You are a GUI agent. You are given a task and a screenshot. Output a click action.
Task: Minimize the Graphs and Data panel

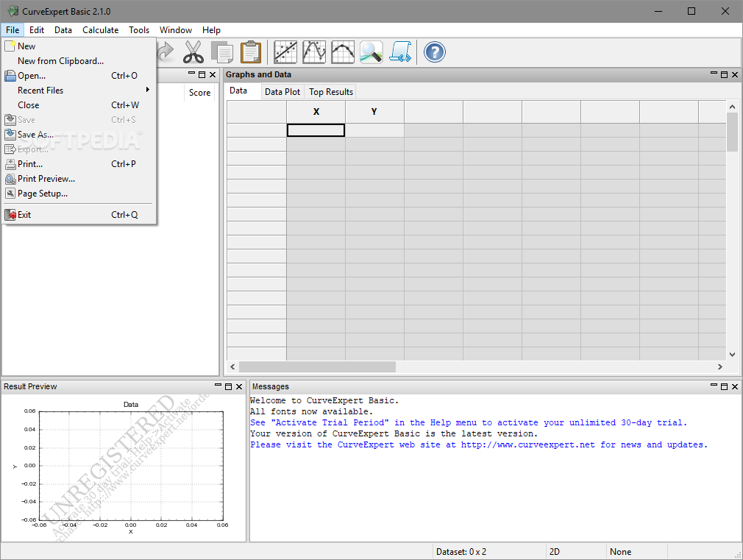coord(714,74)
